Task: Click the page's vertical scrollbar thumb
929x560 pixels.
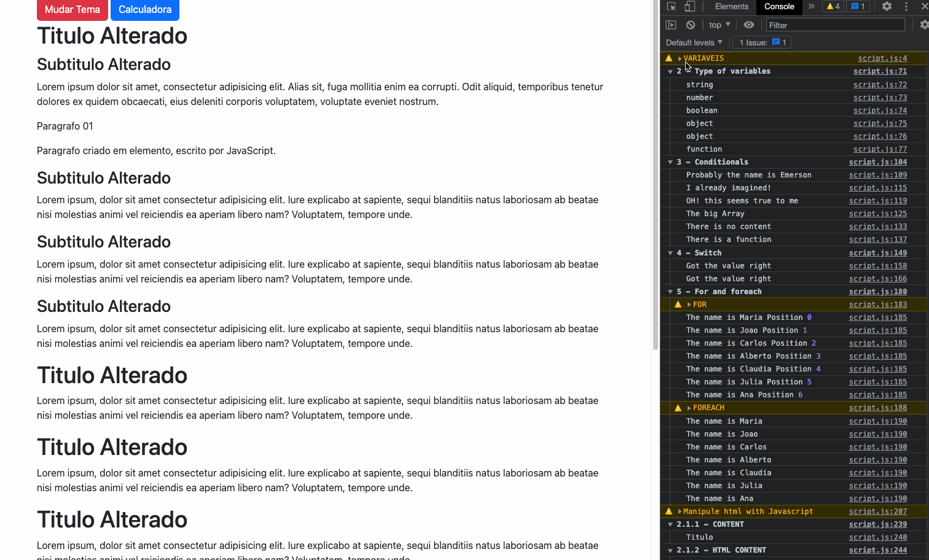Action: pyautogui.click(x=656, y=175)
